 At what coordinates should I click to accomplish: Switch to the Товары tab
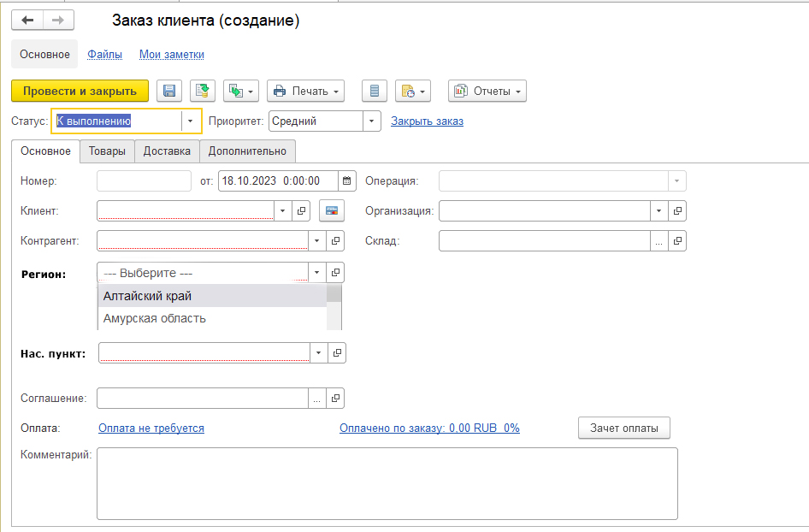pos(107,151)
